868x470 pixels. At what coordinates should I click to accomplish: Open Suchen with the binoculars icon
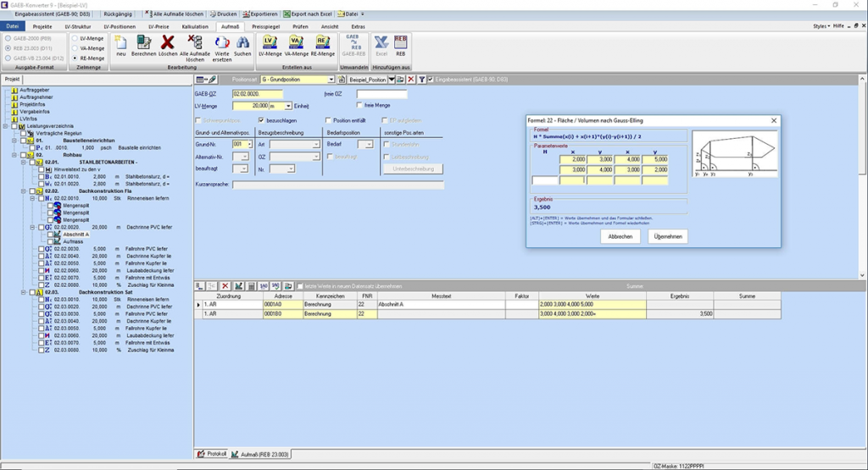pos(242,42)
